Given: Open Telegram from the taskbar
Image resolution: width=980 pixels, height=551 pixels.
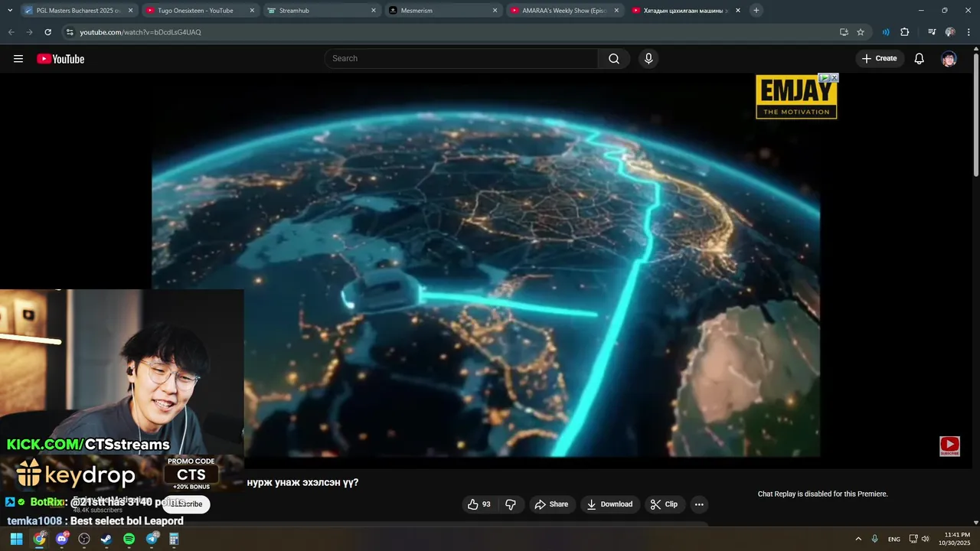Looking at the screenshot, I should [x=152, y=539].
